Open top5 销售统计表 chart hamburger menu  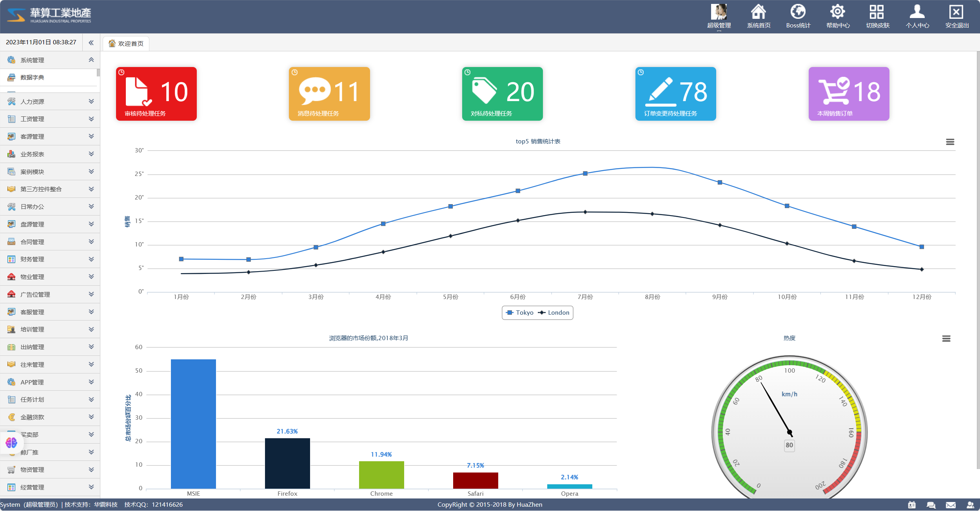(x=950, y=142)
